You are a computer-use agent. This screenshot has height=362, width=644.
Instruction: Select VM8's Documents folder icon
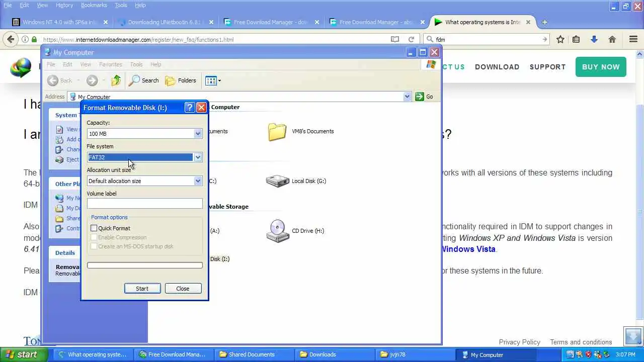pos(277,132)
